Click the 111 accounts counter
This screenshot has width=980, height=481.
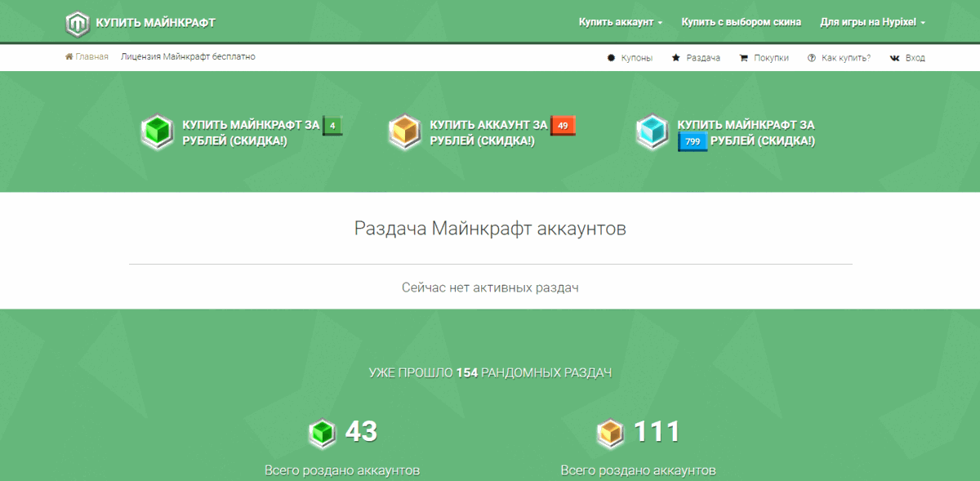[657, 431]
